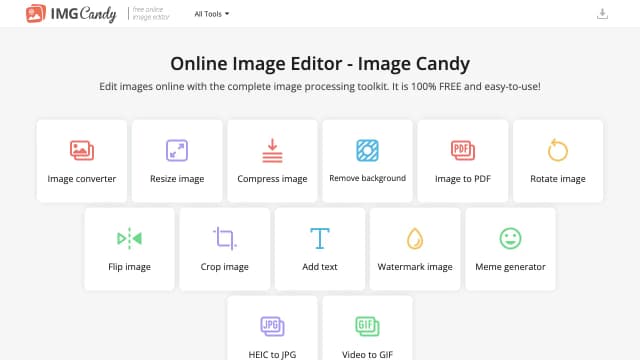
Task: Open the Meme generator smiley icon
Action: point(510,238)
